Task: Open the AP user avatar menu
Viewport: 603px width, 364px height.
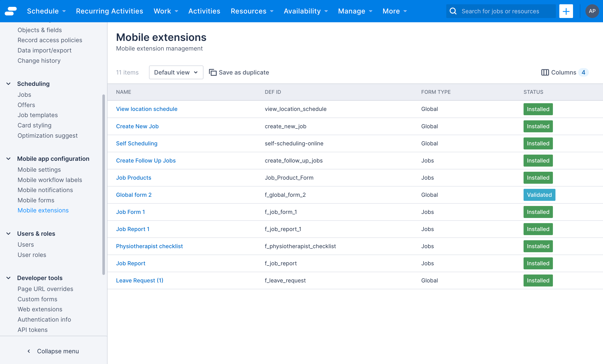Action: [593, 11]
